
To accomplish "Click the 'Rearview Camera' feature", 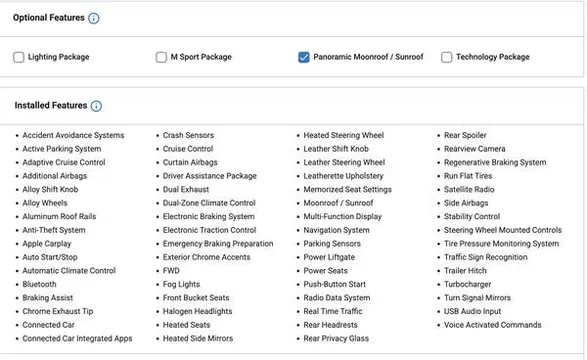I will [x=475, y=149].
